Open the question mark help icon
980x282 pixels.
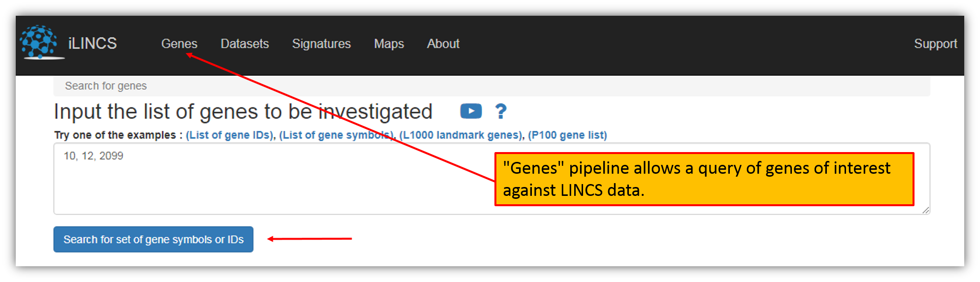pyautogui.click(x=500, y=111)
